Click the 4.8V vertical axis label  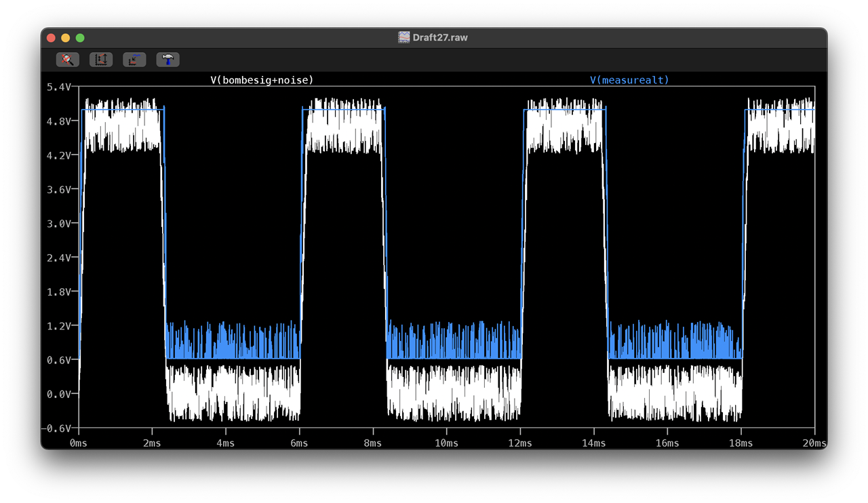click(x=59, y=121)
